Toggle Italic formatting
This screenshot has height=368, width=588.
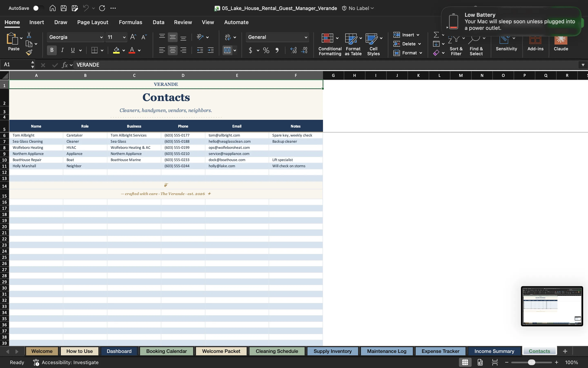pyautogui.click(x=62, y=50)
